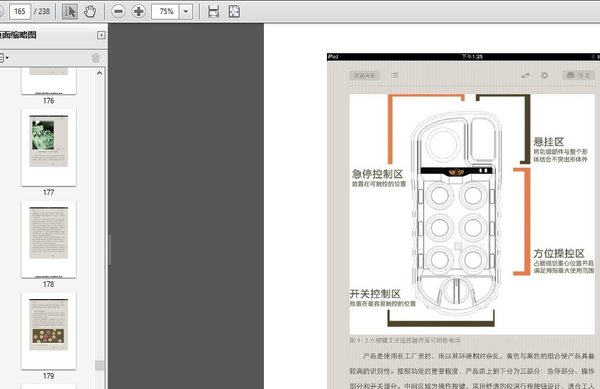Open page 179 thumbnail
This screenshot has height=389, width=600.
(x=49, y=331)
